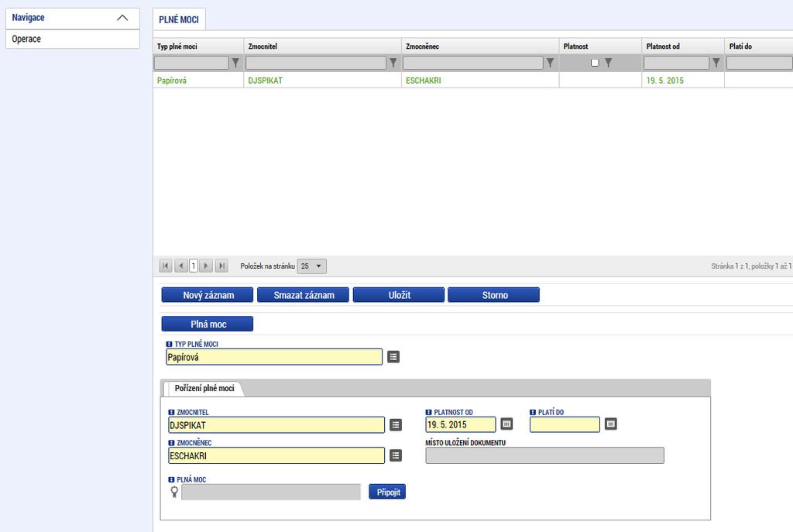Click the Platnost od date field
This screenshot has width=793, height=532.
coord(461,424)
